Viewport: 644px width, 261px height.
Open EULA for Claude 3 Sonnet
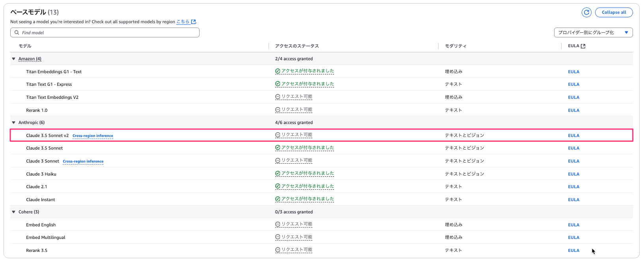pos(573,161)
